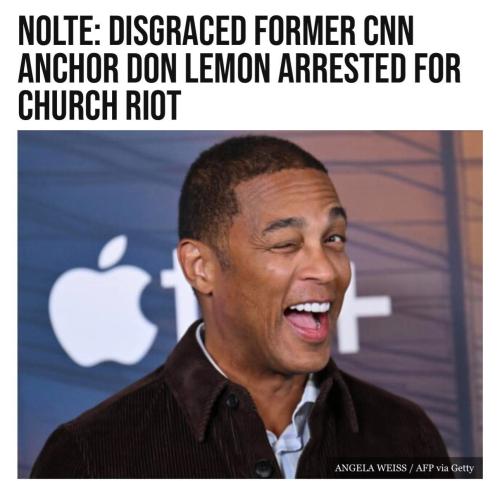Click the white plus sign behind the man
This screenshot has width=500, height=481.
(363, 308)
